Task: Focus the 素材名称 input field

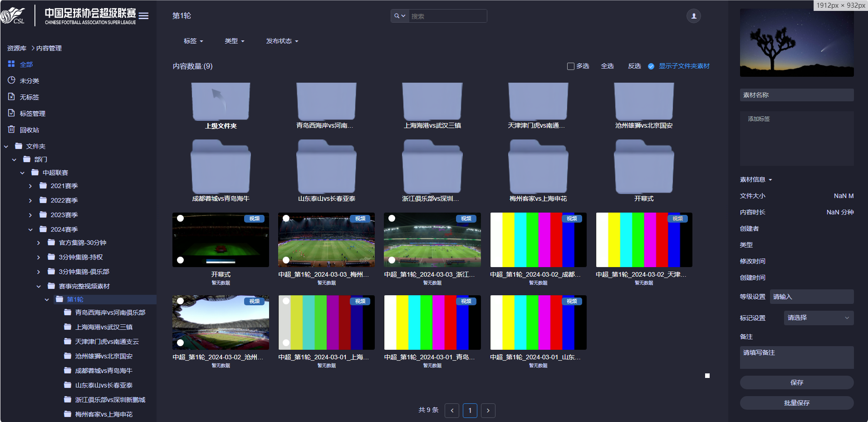Action: point(797,95)
